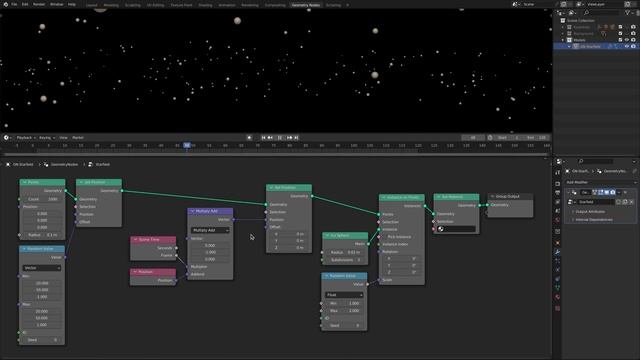Click the Group Output node header
Viewport: 640px width, 360px height.
510,196
